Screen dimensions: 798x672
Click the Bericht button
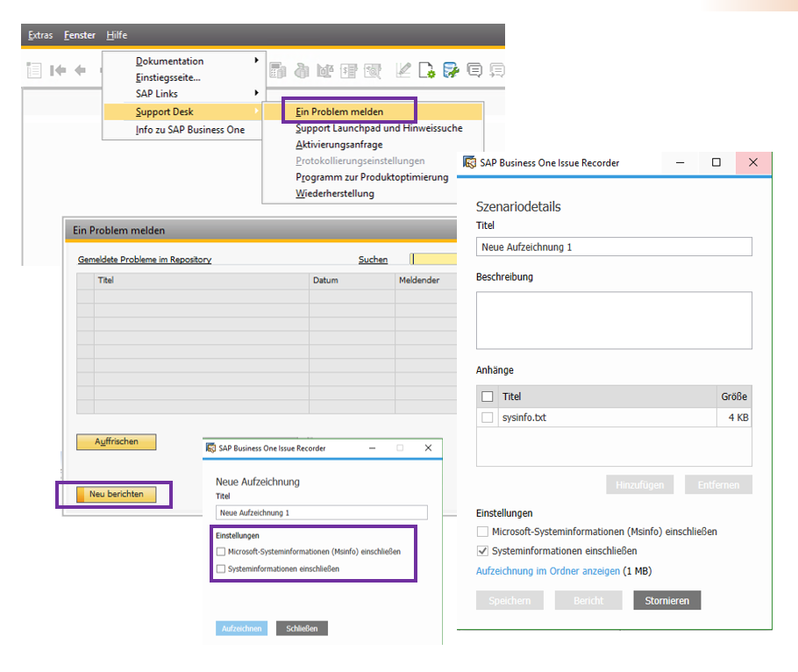tap(588, 600)
